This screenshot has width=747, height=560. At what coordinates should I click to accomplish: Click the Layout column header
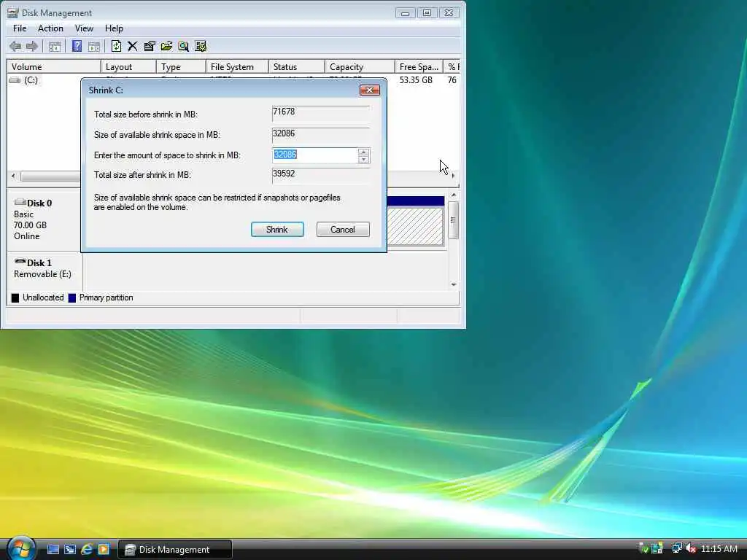click(128, 66)
